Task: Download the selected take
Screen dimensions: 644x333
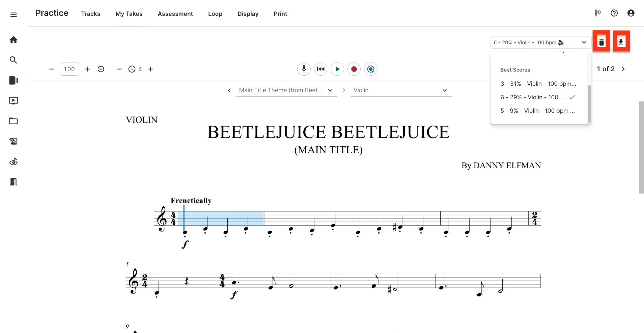Action: coord(621,42)
